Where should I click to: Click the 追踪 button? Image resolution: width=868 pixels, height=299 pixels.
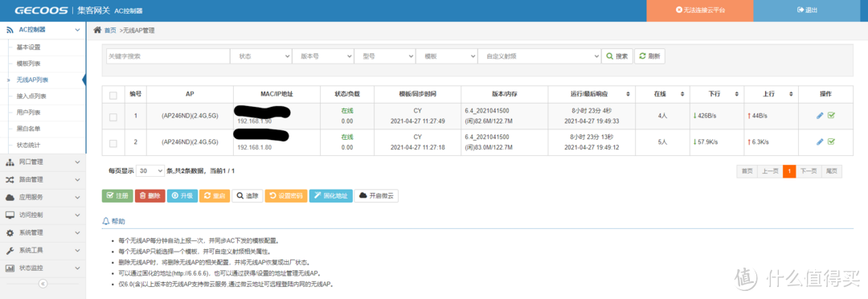247,196
